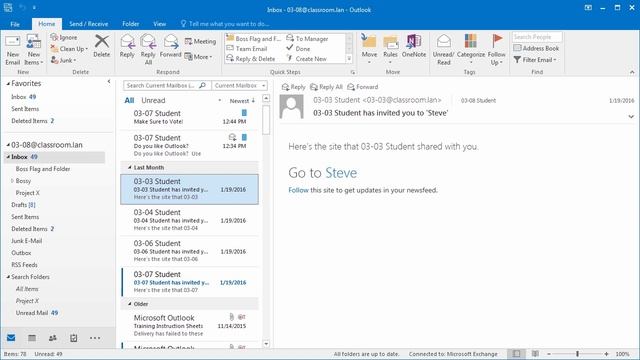Collapse the Search Folders tree
The height and width of the screenshot is (360, 640).
(x=8, y=277)
